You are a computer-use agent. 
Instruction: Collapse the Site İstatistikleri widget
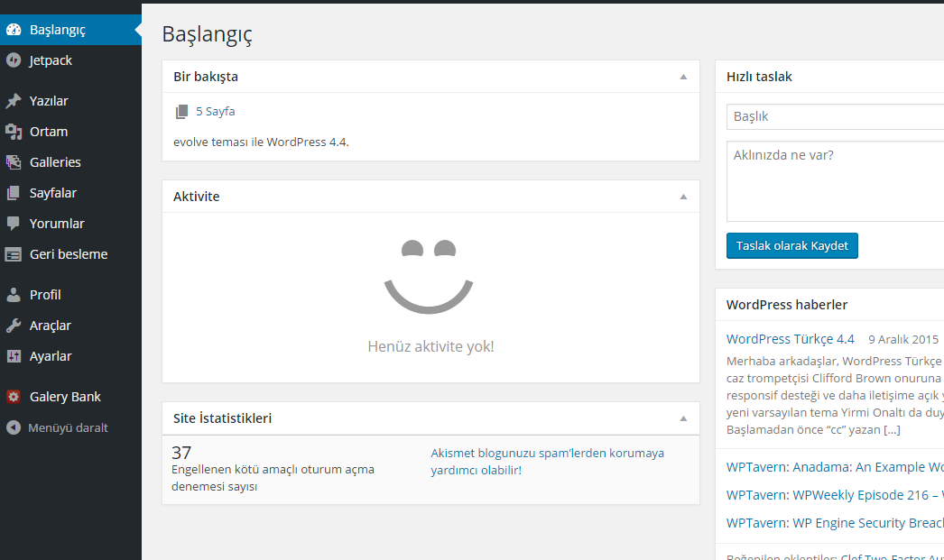683,418
